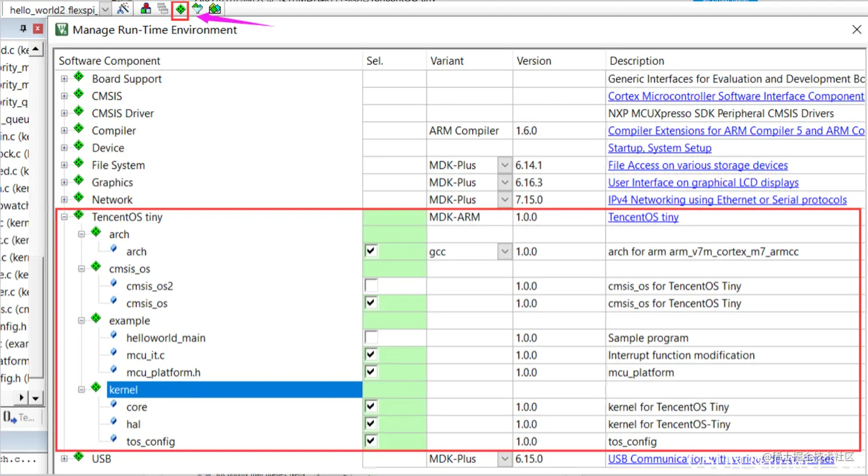Launch the Pack Installer toolbar icon
Screen dimensions: 868x476
[215, 9]
